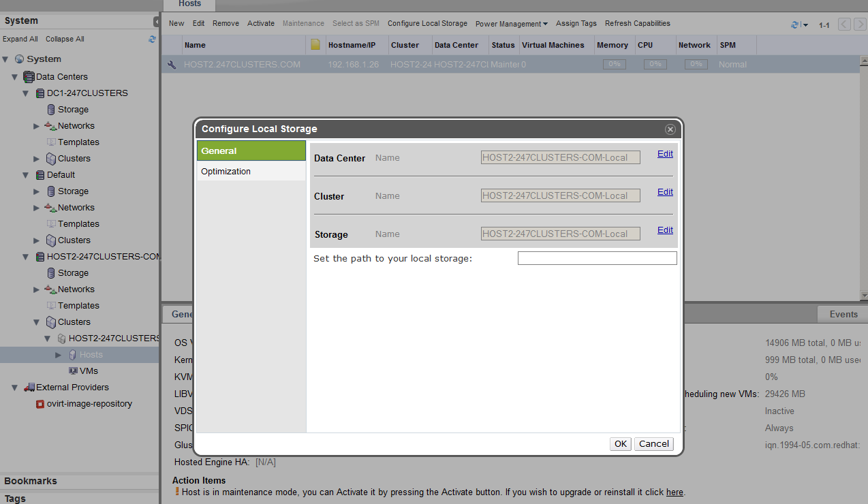Click the DC1-247CLUSTERS data center icon
Viewport: 868px width, 504px height.
coord(40,93)
